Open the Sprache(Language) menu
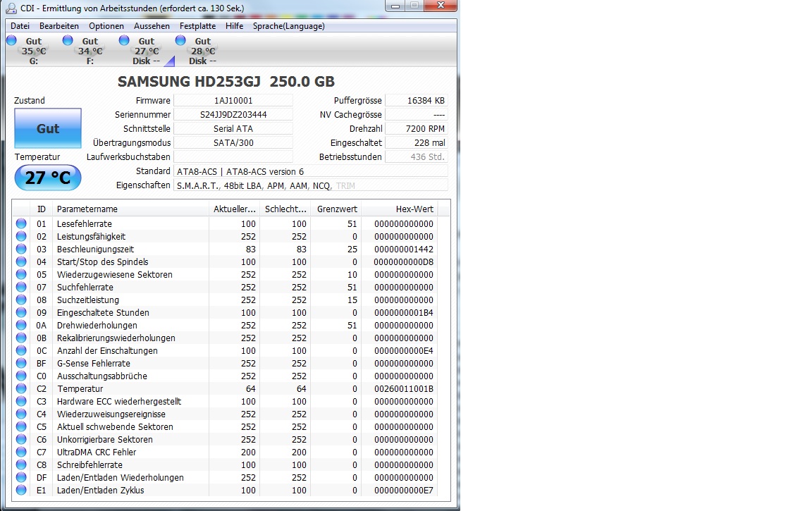Screen dimensions: 812x511 click(289, 26)
